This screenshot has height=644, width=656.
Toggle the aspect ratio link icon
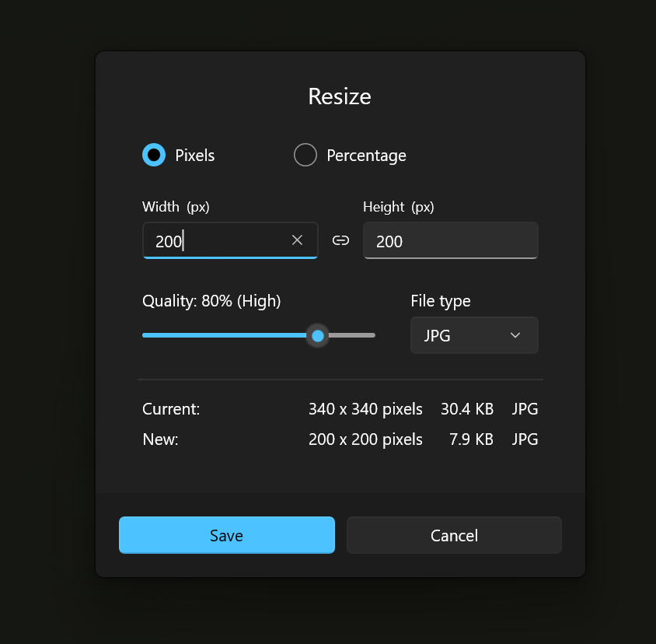point(340,240)
